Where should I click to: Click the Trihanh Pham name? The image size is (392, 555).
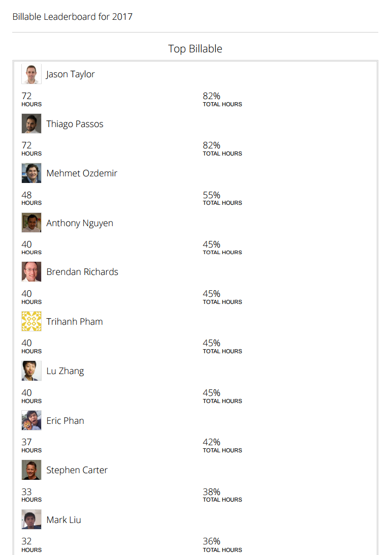point(75,322)
